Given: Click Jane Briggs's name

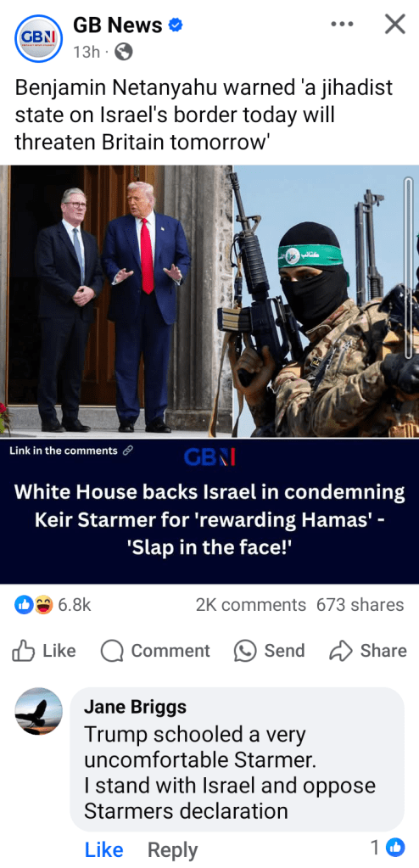Looking at the screenshot, I should [135, 707].
